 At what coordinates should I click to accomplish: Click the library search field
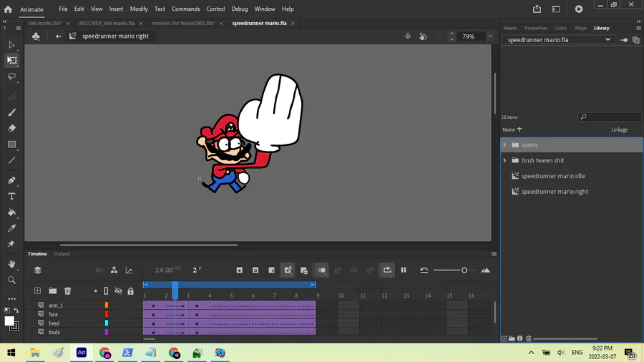pos(610,117)
